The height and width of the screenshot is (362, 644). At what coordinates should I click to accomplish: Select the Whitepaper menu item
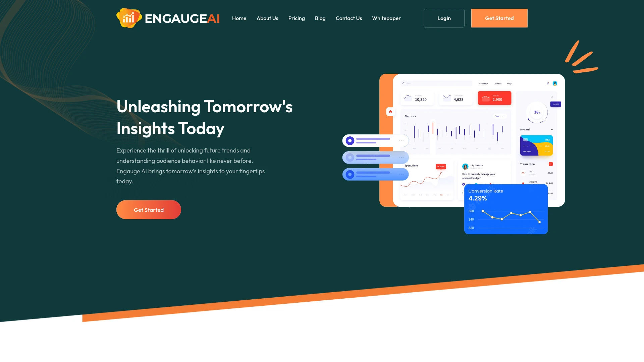(x=386, y=18)
